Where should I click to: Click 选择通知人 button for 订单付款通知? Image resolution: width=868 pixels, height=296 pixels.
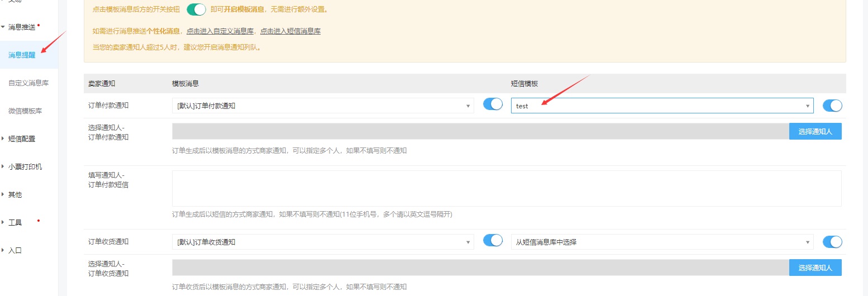click(815, 131)
